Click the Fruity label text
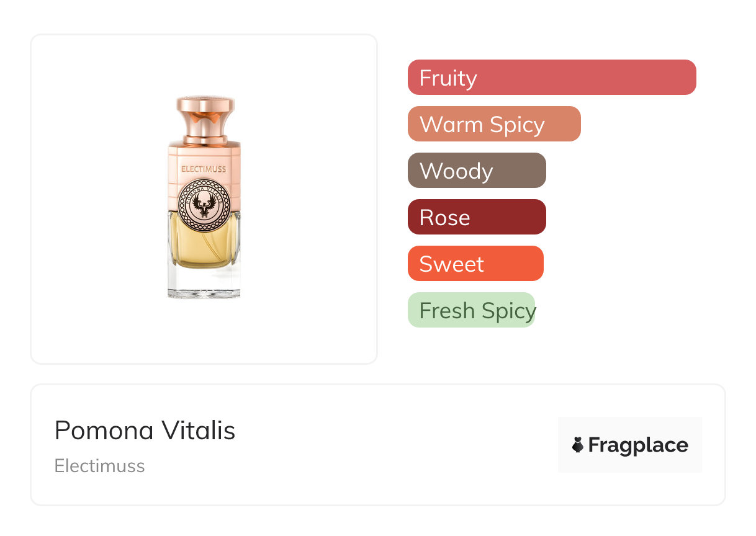 [x=448, y=78]
